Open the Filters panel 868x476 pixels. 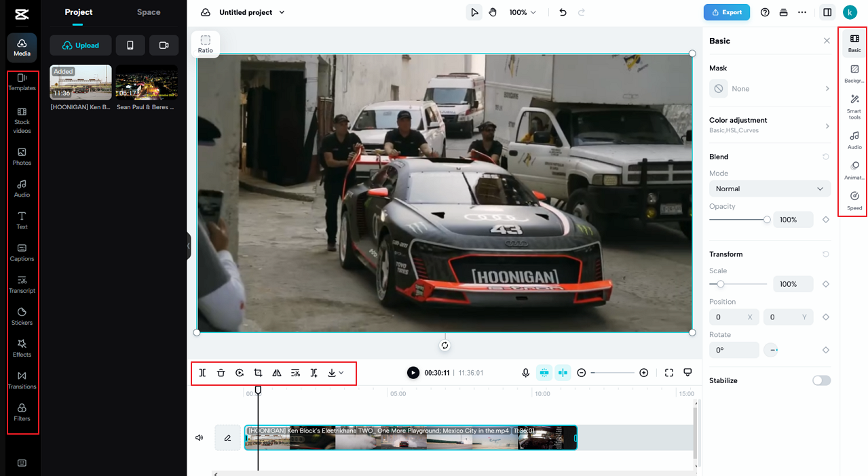point(22,412)
